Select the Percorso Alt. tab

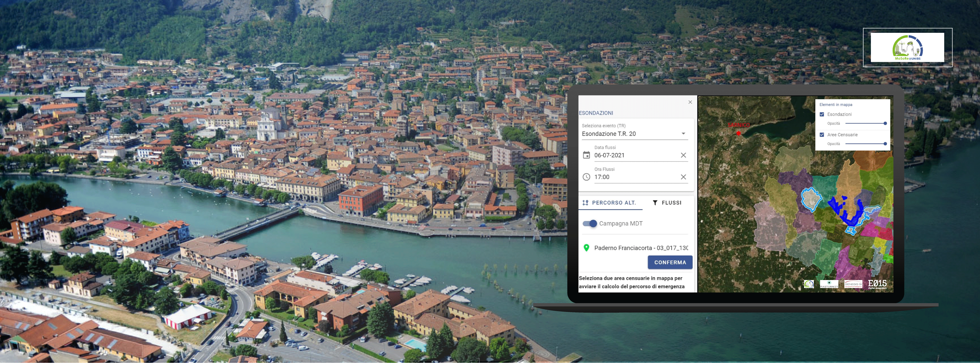(610, 203)
